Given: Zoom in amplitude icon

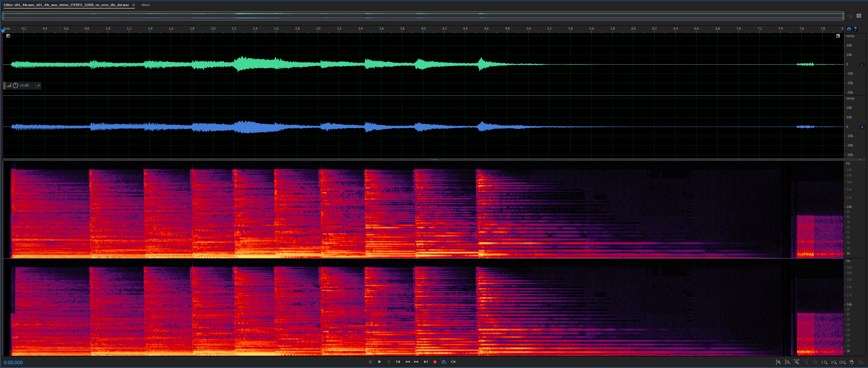Looking at the screenshot, I should click(778, 362).
